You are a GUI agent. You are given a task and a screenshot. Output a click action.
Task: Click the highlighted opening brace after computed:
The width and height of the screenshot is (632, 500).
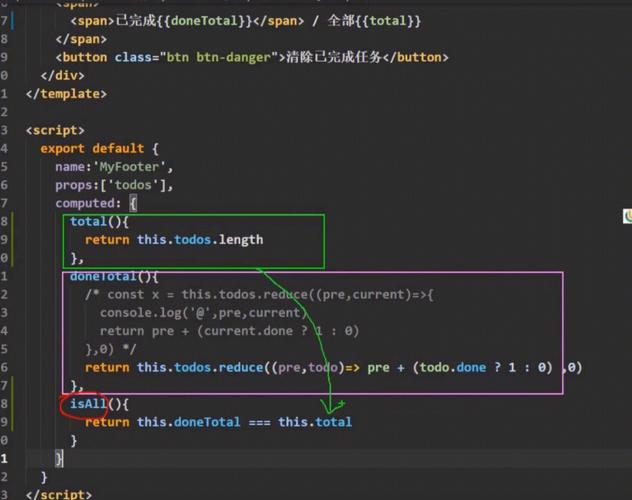[133, 203]
